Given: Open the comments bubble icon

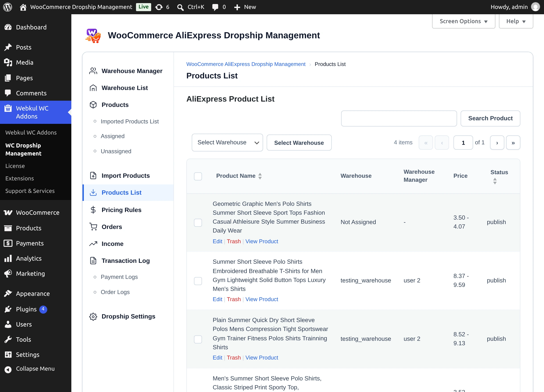Looking at the screenshot, I should [x=215, y=7].
